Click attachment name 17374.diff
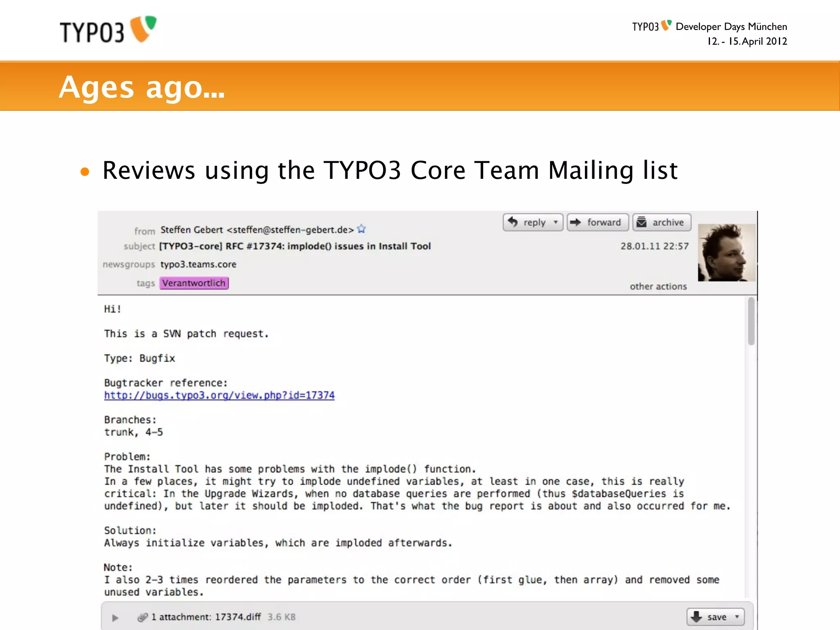The image size is (840, 630). pos(238,617)
